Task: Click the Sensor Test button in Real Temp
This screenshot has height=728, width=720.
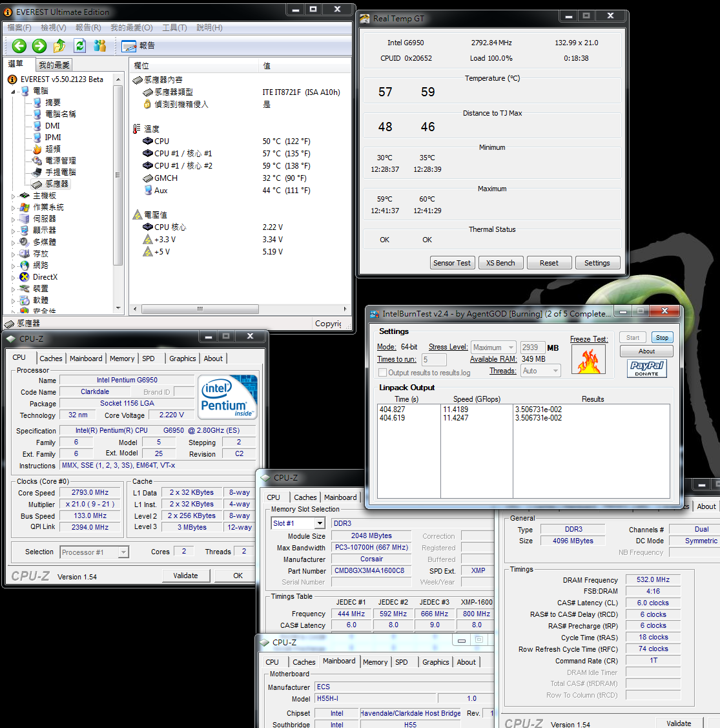Action: coord(452,263)
